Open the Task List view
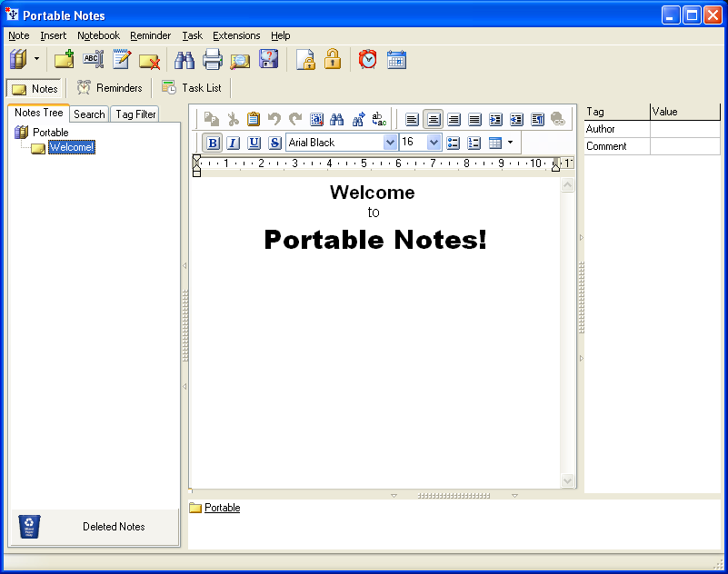This screenshot has height=574, width=728. coord(191,88)
